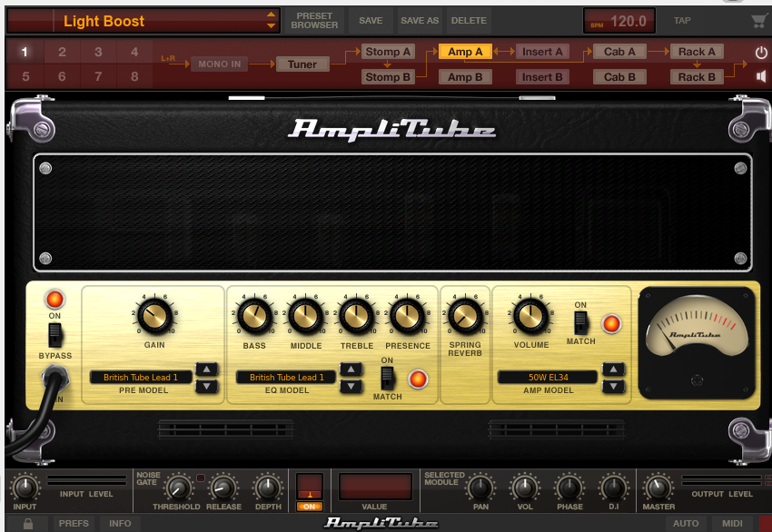The height and width of the screenshot is (532, 772).
Task: Click the INPUT knob
Action: 25,488
